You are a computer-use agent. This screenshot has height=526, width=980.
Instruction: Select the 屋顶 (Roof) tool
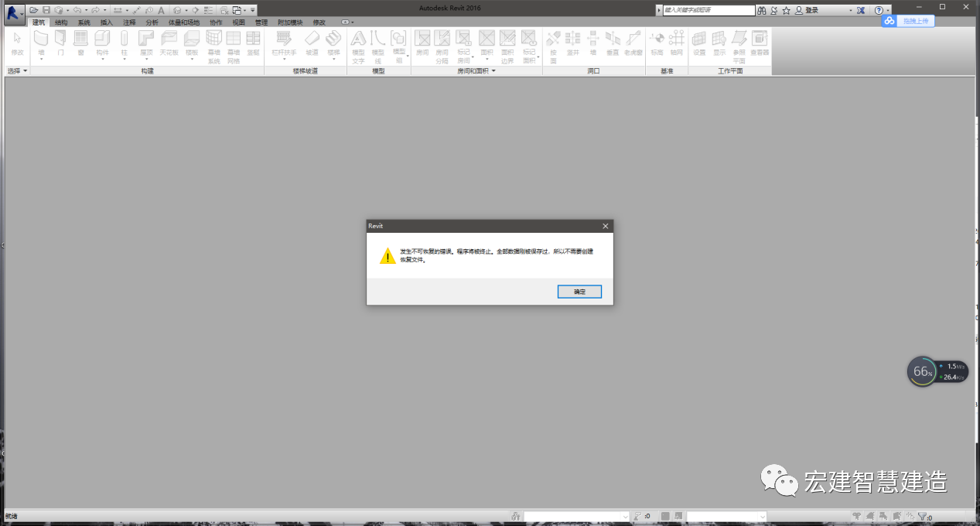pyautogui.click(x=146, y=43)
